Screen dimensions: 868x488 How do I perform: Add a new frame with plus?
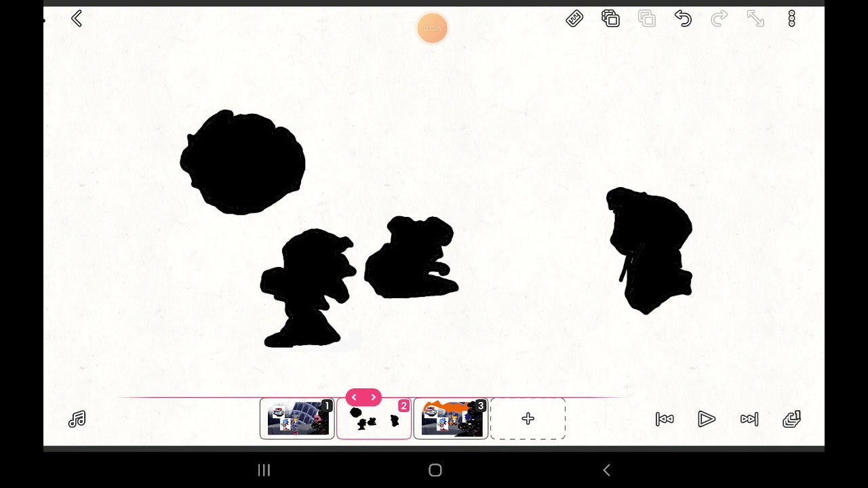pyautogui.click(x=528, y=419)
